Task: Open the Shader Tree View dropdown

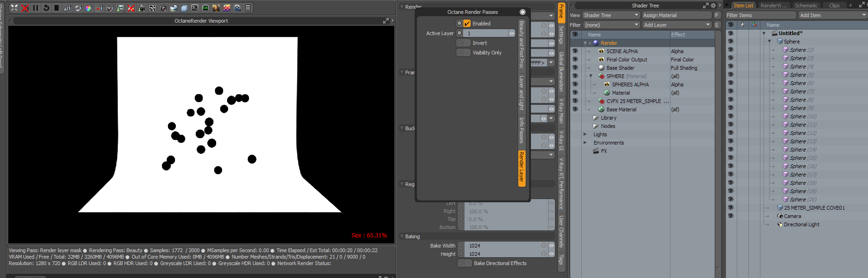Action: click(x=611, y=15)
